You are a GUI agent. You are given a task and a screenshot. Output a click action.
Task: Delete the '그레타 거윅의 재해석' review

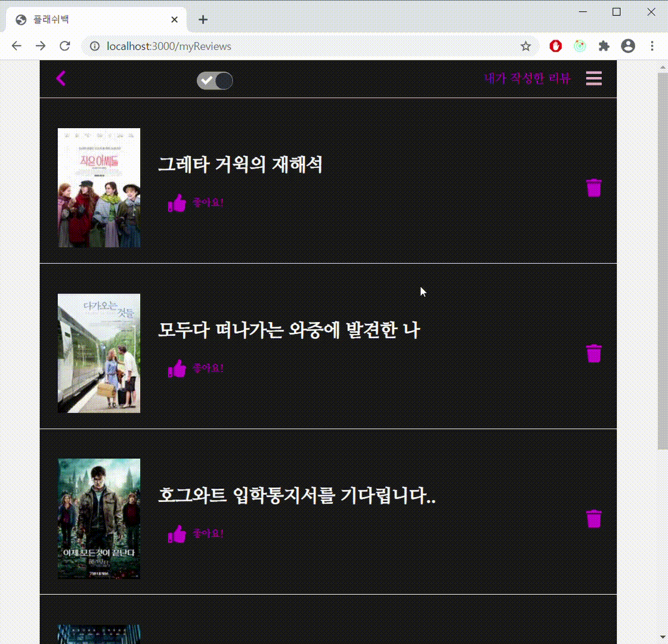[x=593, y=188]
